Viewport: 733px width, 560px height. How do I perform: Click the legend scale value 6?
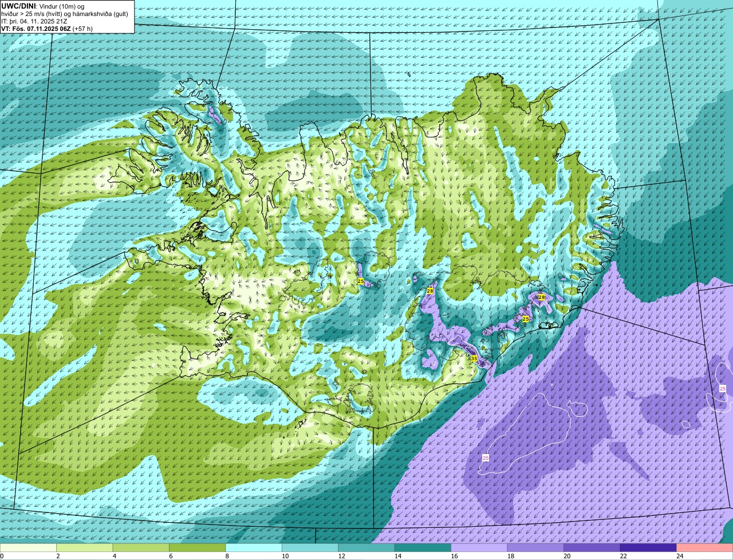pyautogui.click(x=171, y=556)
